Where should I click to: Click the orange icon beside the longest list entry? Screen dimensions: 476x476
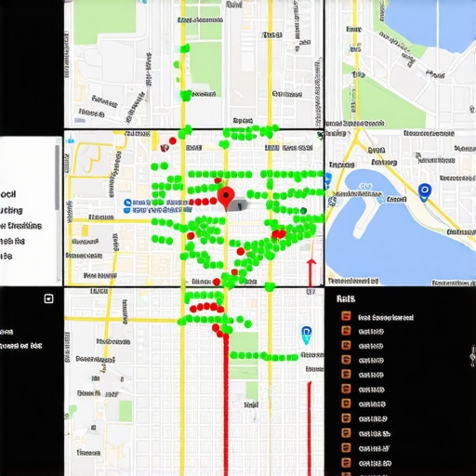click(346, 316)
